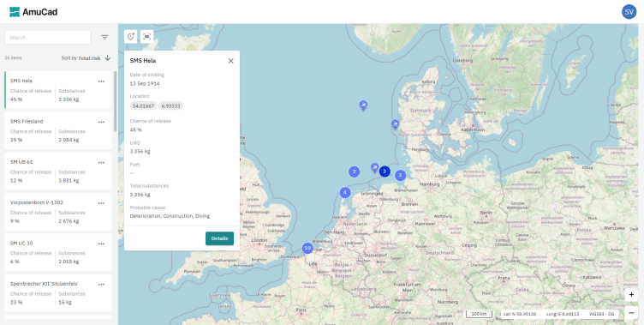The width and height of the screenshot is (644, 325).
Task: Click the '2 084 kg' substances value
Action: pyautogui.click(x=69, y=140)
